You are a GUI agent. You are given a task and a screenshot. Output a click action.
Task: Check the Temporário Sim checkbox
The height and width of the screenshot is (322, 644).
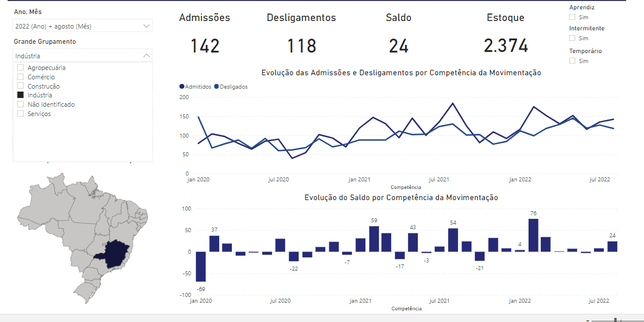point(572,61)
